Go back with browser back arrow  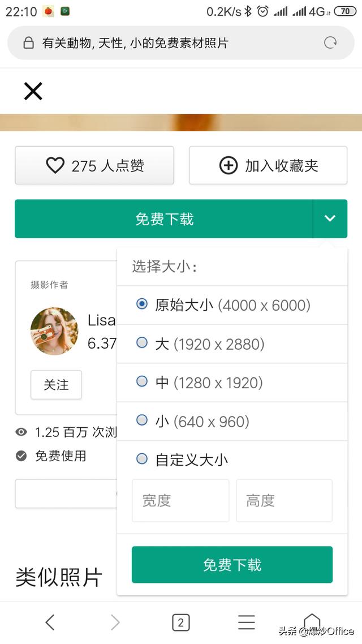pyautogui.click(x=50, y=622)
